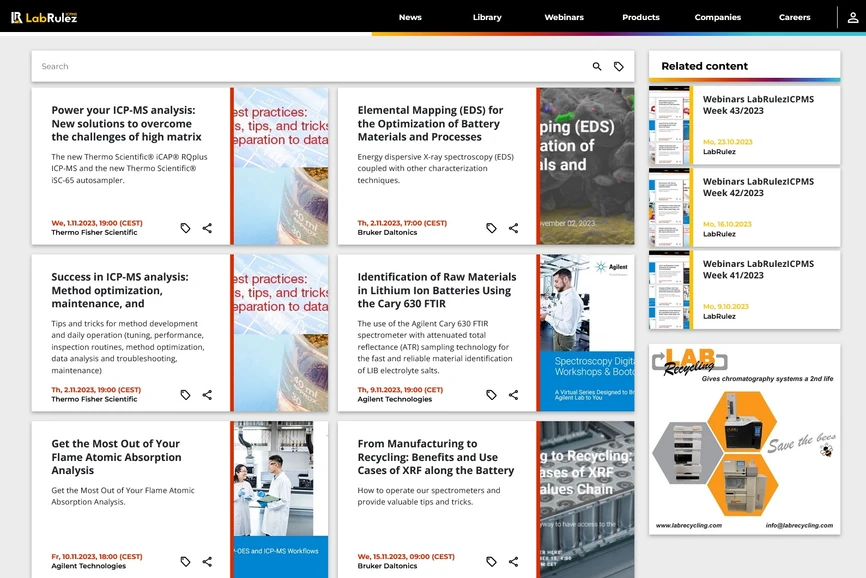The width and height of the screenshot is (866, 578).
Task: Share the Success in ICP-MS analysis webinar
Action: tap(207, 395)
